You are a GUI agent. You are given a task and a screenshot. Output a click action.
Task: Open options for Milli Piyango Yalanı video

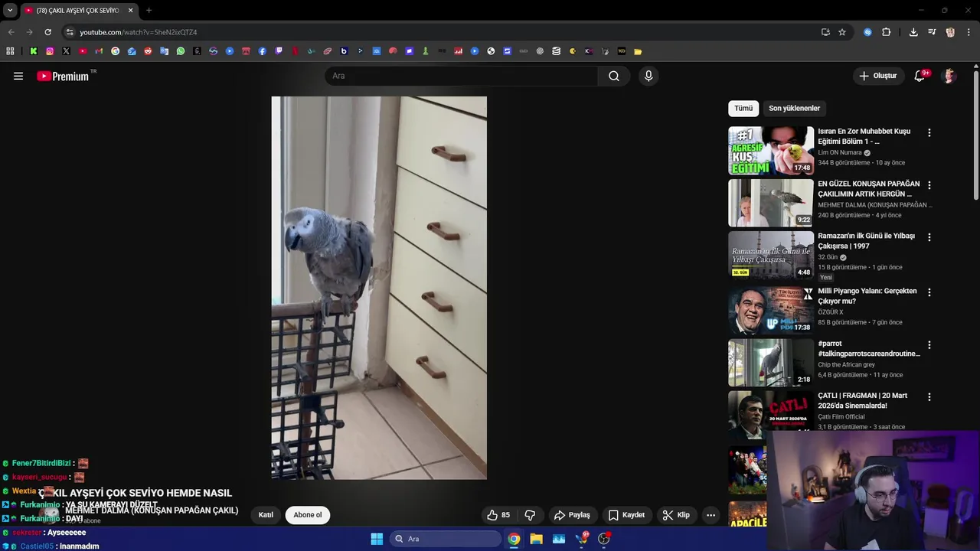[929, 292]
